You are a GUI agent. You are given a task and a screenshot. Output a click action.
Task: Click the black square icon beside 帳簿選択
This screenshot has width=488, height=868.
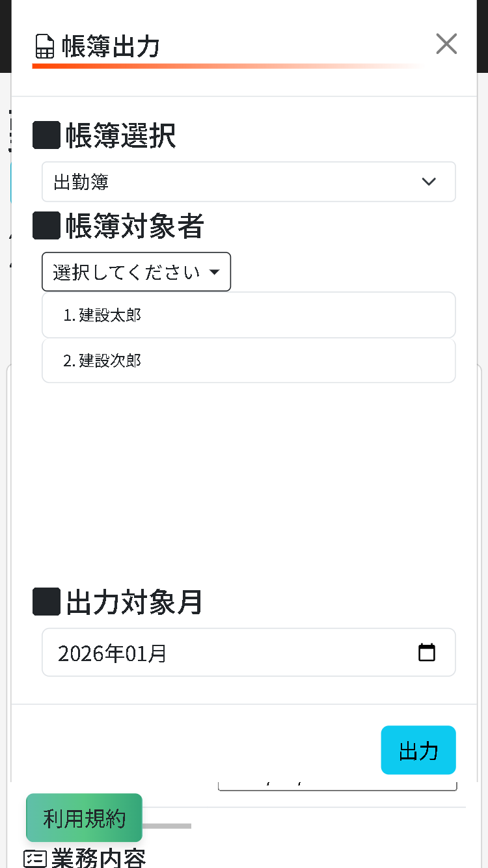(x=46, y=135)
